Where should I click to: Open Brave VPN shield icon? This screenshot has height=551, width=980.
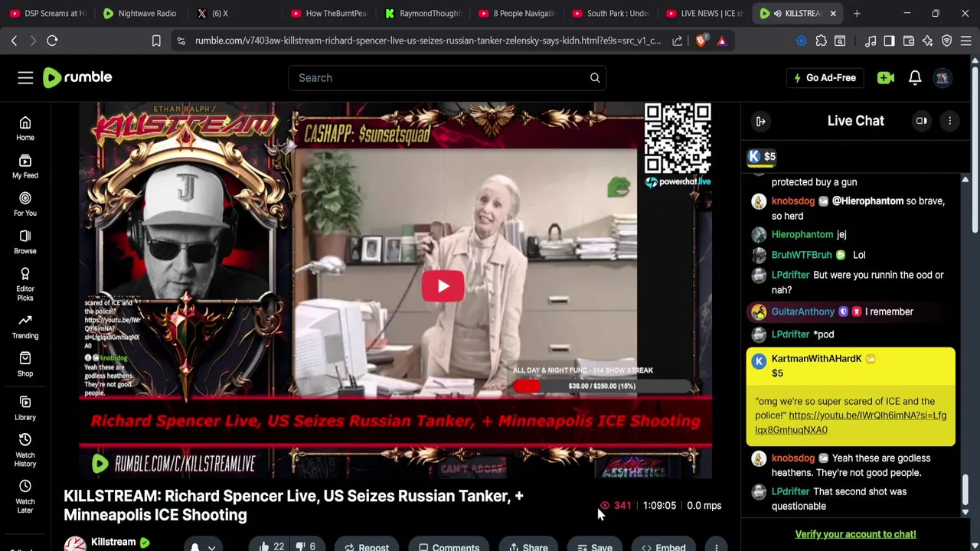946,41
